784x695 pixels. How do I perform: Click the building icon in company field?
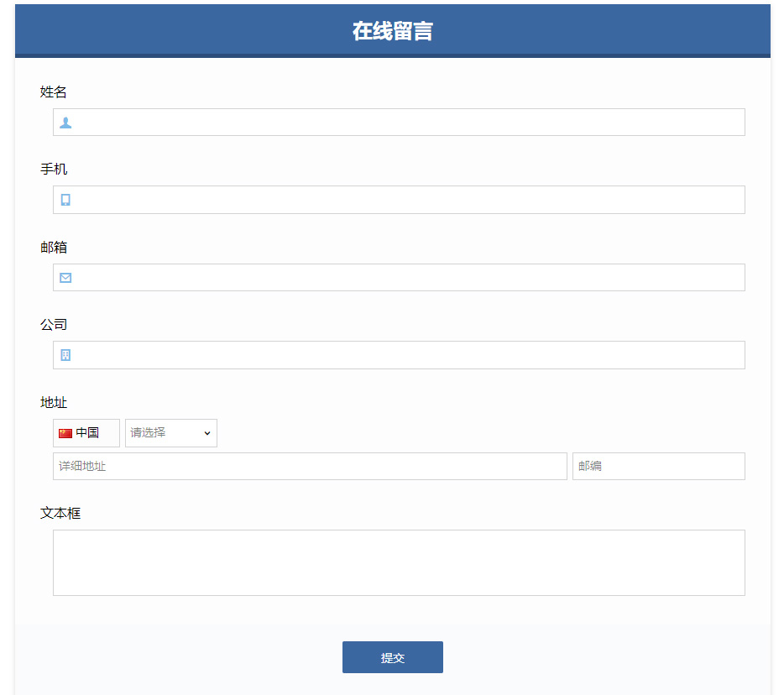click(x=65, y=355)
